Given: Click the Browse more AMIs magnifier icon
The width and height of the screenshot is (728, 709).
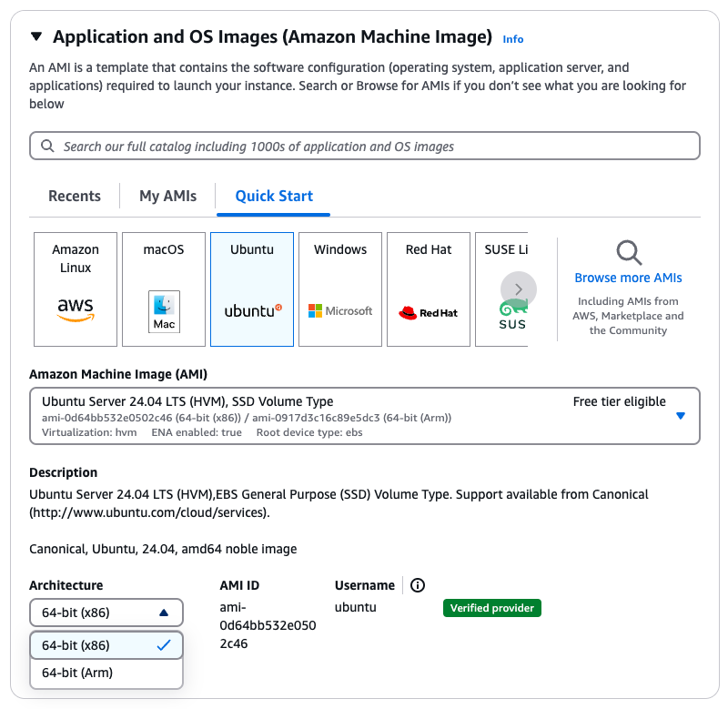Looking at the screenshot, I should coord(628,252).
